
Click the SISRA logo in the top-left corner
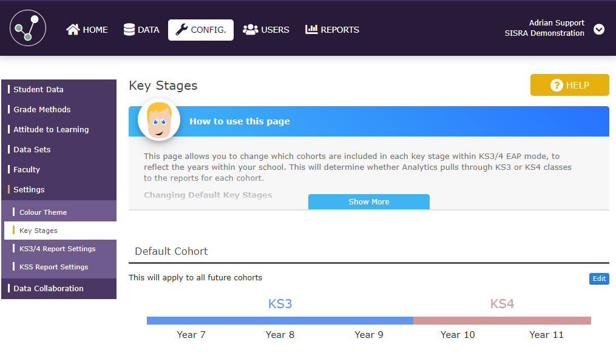tap(27, 28)
